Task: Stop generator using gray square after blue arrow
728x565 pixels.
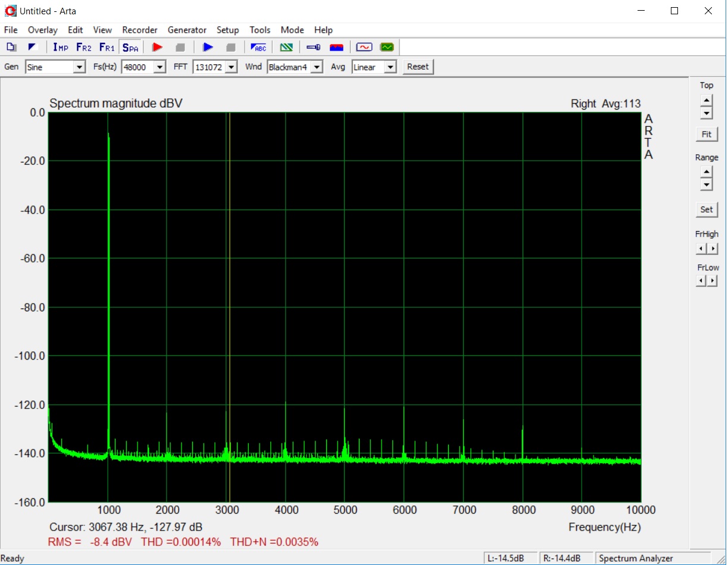Action: click(231, 47)
